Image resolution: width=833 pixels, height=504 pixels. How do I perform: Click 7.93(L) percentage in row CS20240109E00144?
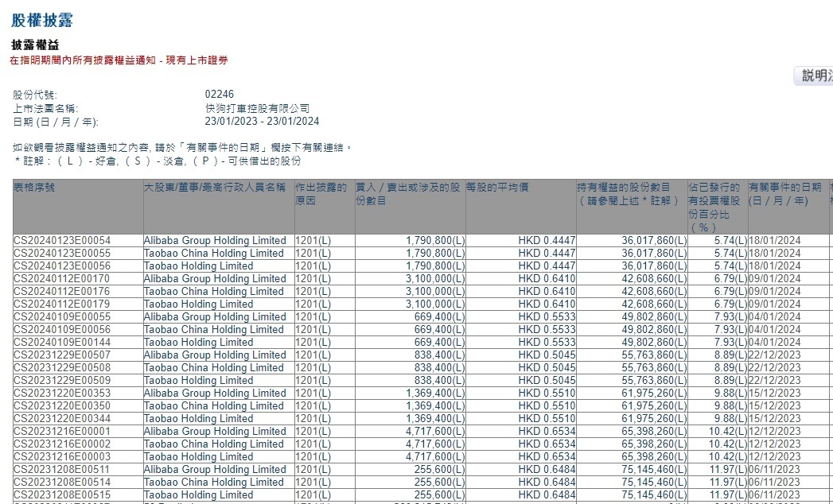(x=730, y=343)
